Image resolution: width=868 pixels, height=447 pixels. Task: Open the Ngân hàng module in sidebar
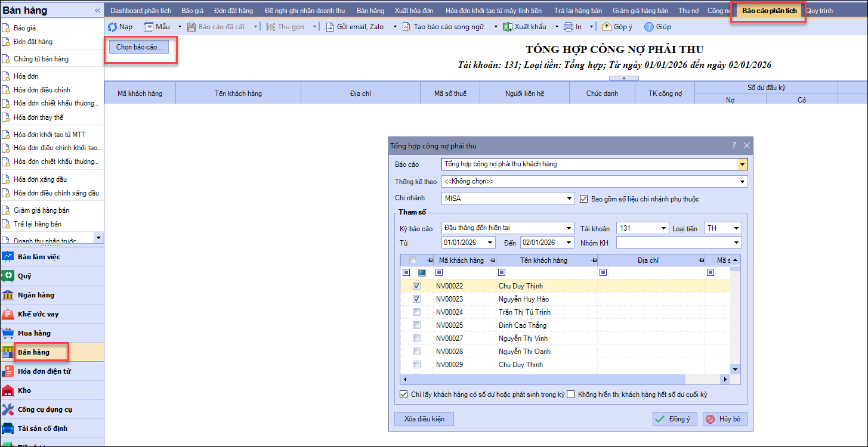tap(36, 295)
